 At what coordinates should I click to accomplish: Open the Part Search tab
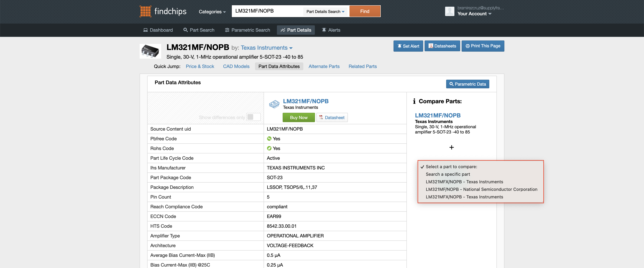199,30
